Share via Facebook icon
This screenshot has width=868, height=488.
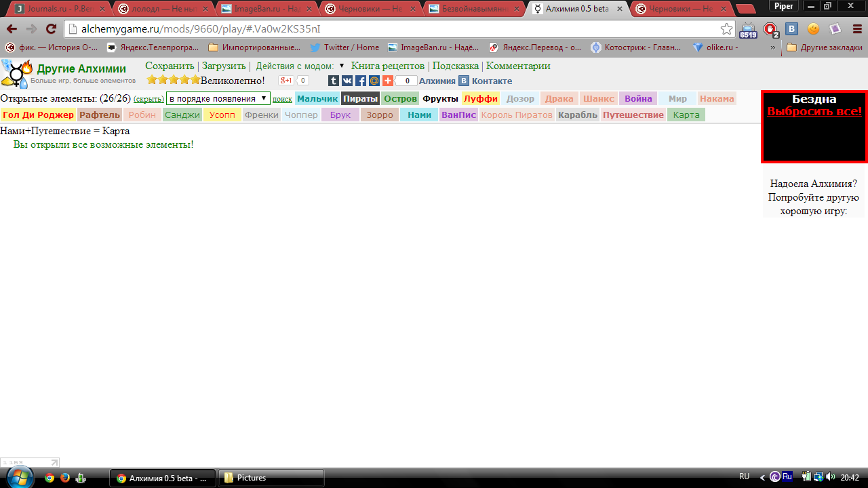pyautogui.click(x=361, y=81)
